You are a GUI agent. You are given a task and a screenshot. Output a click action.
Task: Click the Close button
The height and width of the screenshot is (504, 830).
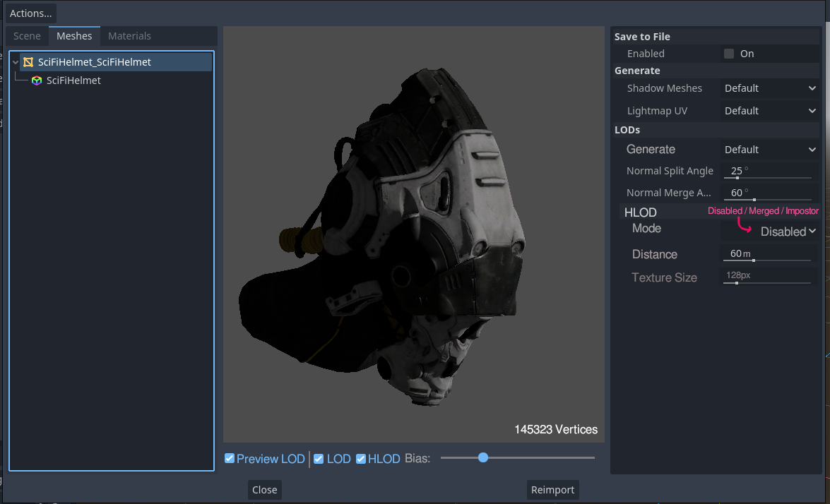coord(264,489)
